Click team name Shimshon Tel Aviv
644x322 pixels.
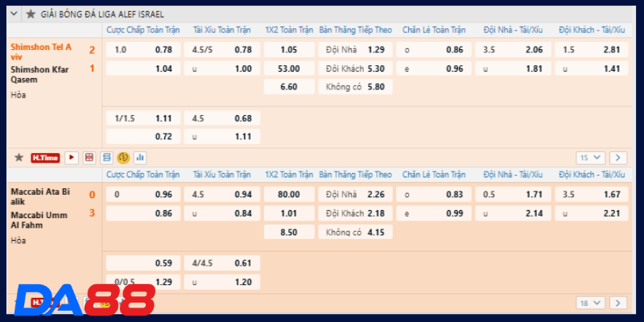41,52
